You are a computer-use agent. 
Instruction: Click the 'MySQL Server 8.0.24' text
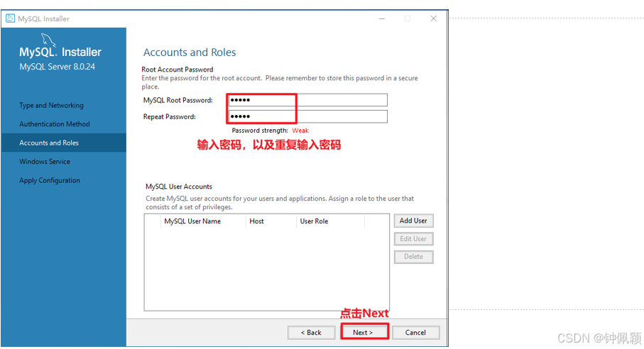click(57, 67)
